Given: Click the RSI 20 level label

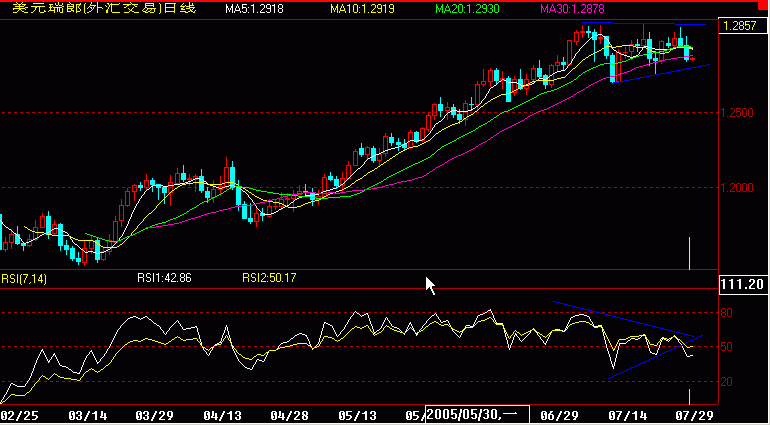Looking at the screenshot, I should (x=726, y=382).
